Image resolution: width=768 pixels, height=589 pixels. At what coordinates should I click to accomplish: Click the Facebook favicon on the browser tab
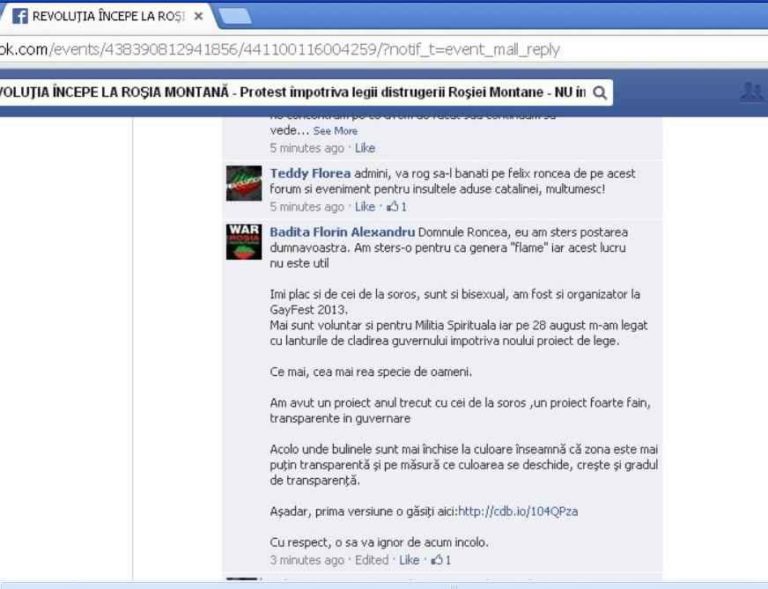[x=19, y=17]
